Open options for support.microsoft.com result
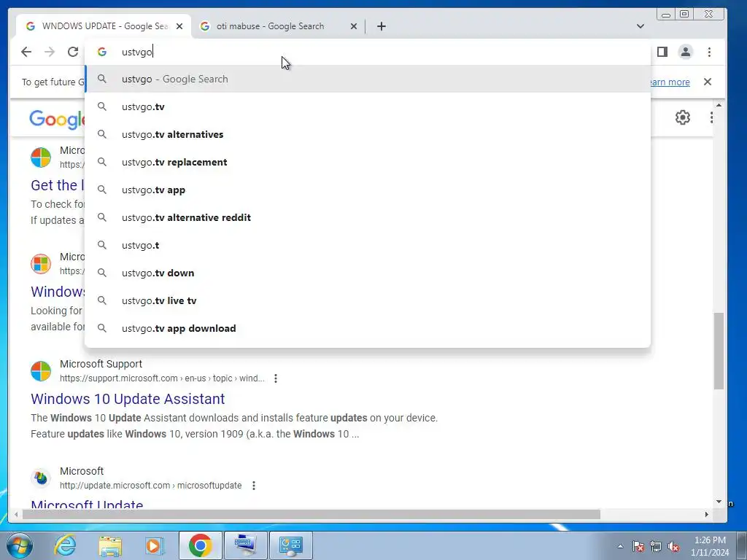 [x=275, y=378]
